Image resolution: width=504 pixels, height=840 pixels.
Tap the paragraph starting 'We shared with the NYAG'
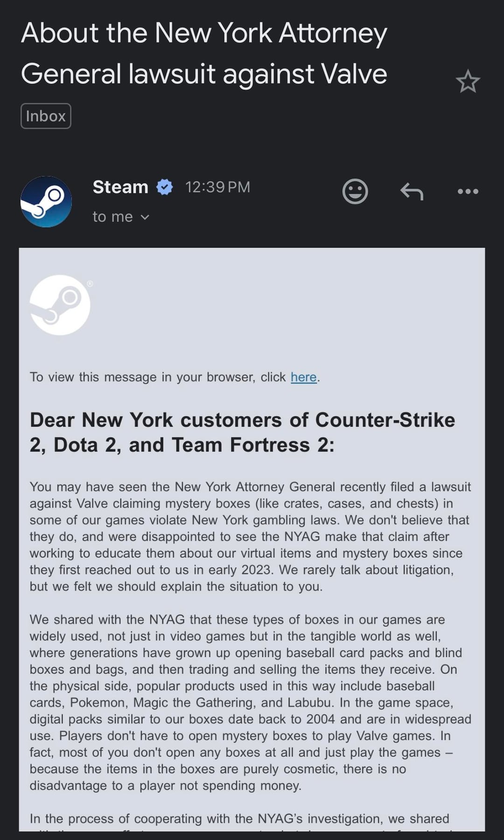click(250, 702)
